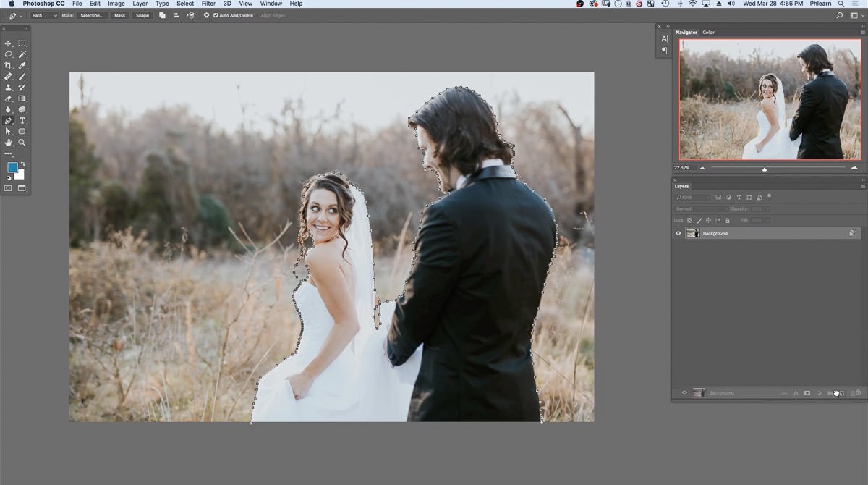The height and width of the screenshot is (485, 868).
Task: Select the Move tool
Action: [9, 43]
